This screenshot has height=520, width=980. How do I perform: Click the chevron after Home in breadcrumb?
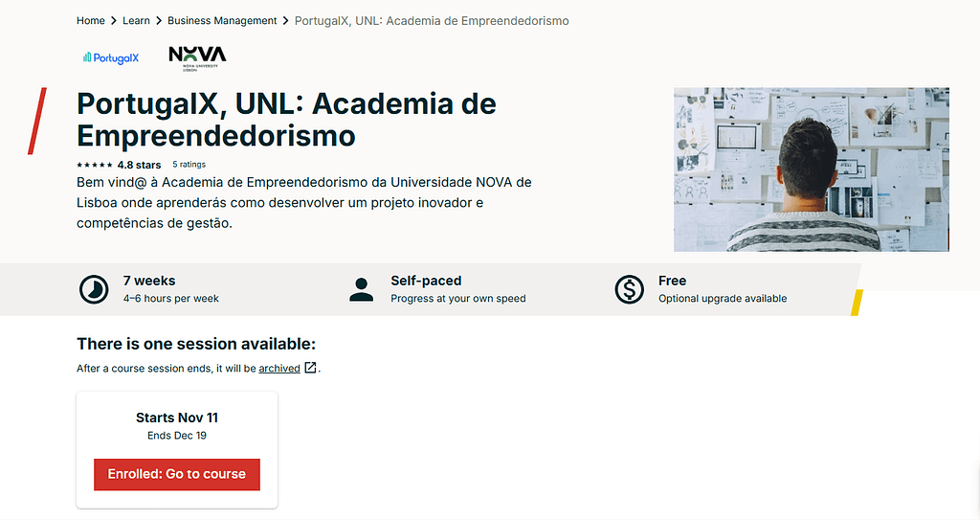[x=114, y=21]
